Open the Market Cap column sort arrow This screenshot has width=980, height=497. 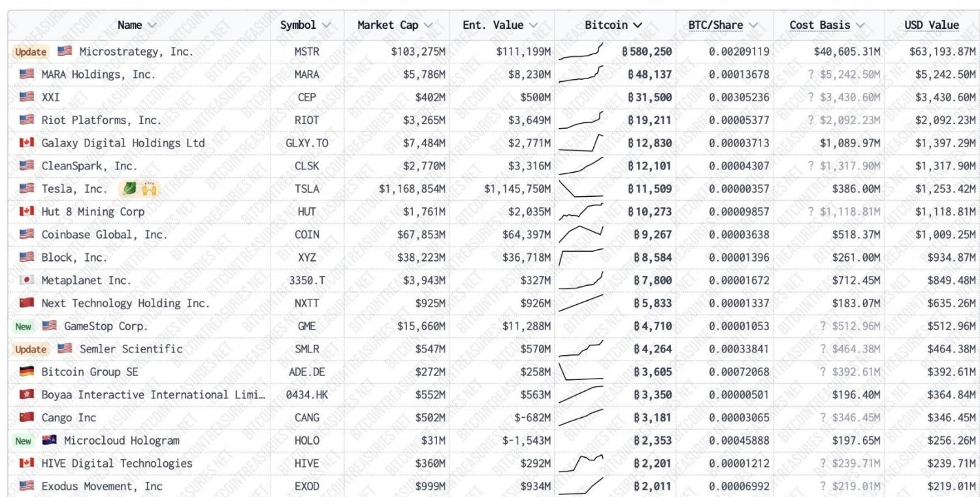click(x=429, y=25)
